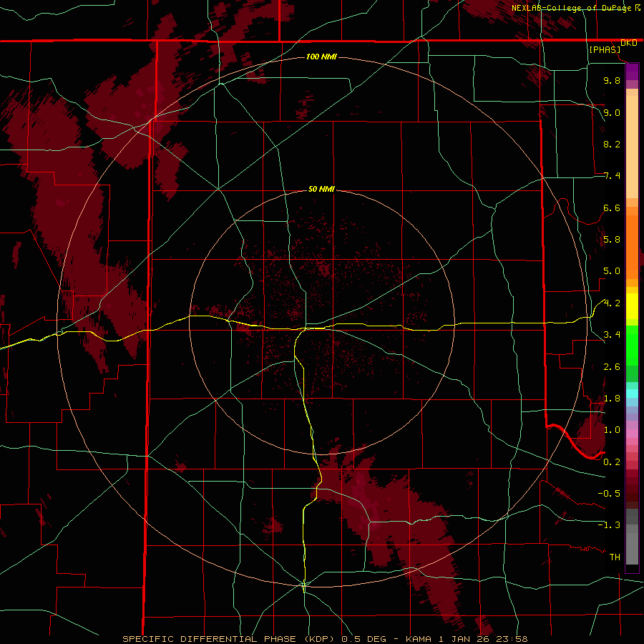Click the DKD label above the legend
The height and width of the screenshot is (644, 644).
pyautogui.click(x=629, y=43)
